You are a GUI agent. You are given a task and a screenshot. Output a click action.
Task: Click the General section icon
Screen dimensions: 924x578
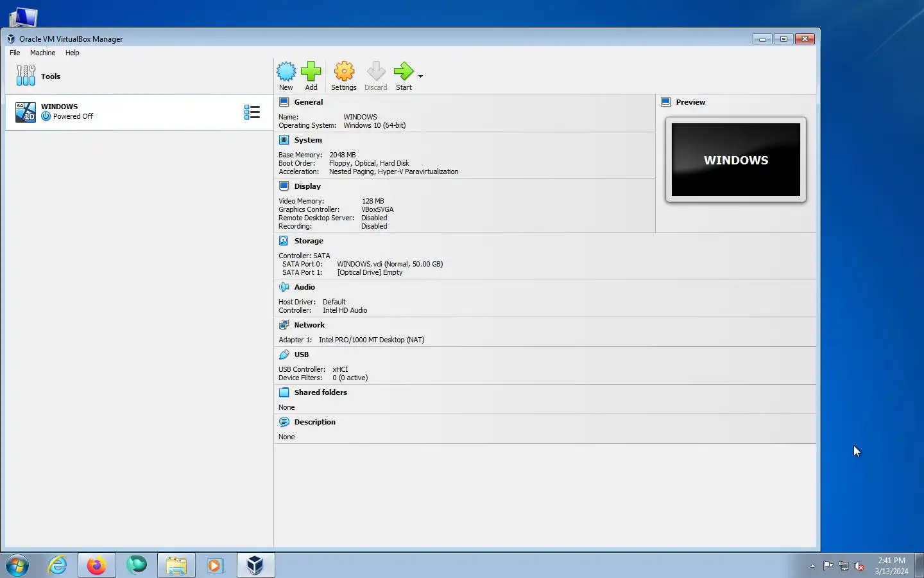284,101
